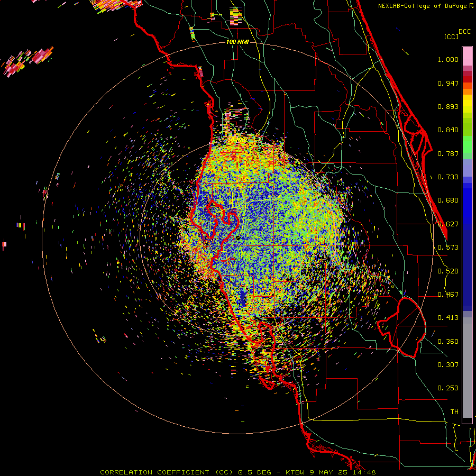Viewport: 476px width, 476px height.
Task: Click the 100 NMI range ring label
Action: tap(237, 42)
